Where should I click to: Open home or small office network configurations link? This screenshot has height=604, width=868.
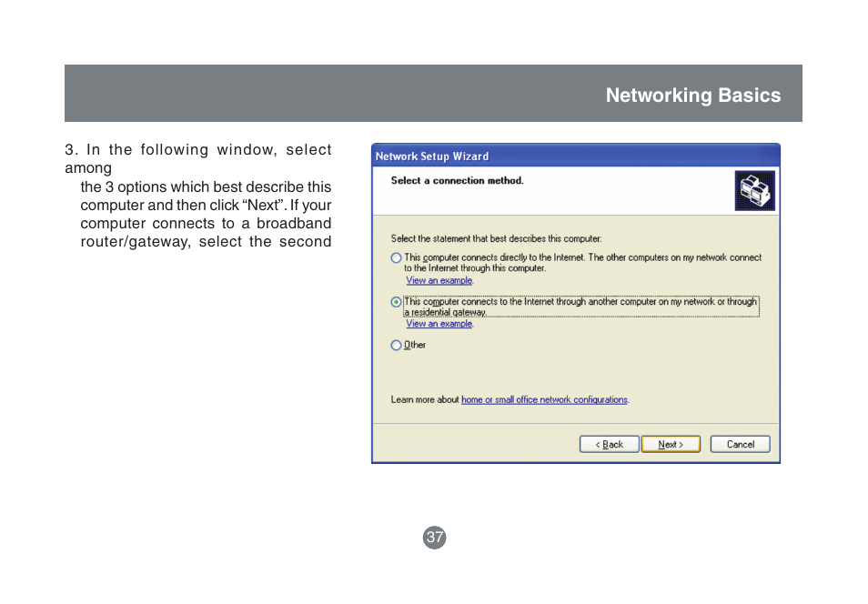pyautogui.click(x=544, y=399)
